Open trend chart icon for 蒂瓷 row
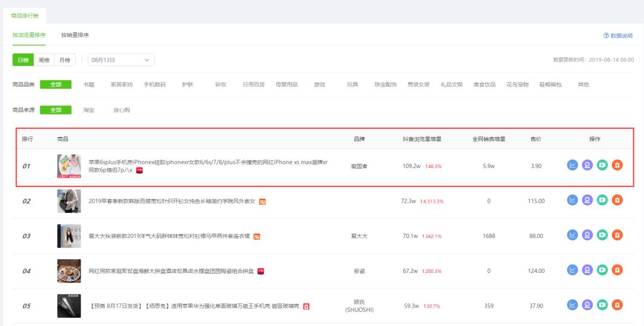The width and height of the screenshot is (644, 326). (572, 270)
